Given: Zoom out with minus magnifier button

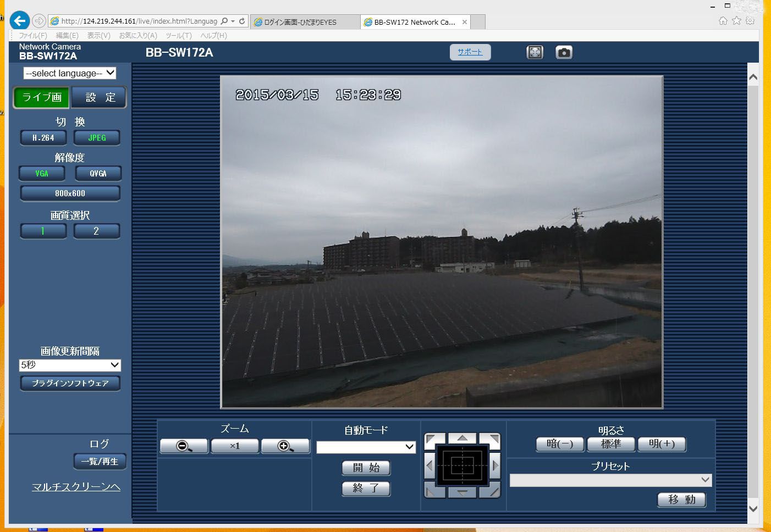Looking at the screenshot, I should click(x=184, y=446).
